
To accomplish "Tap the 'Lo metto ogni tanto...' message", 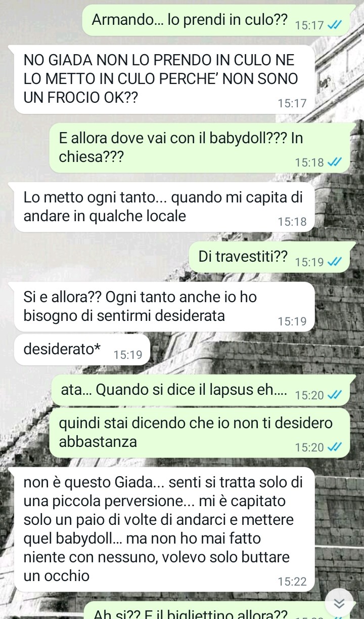I will pos(165,207).
